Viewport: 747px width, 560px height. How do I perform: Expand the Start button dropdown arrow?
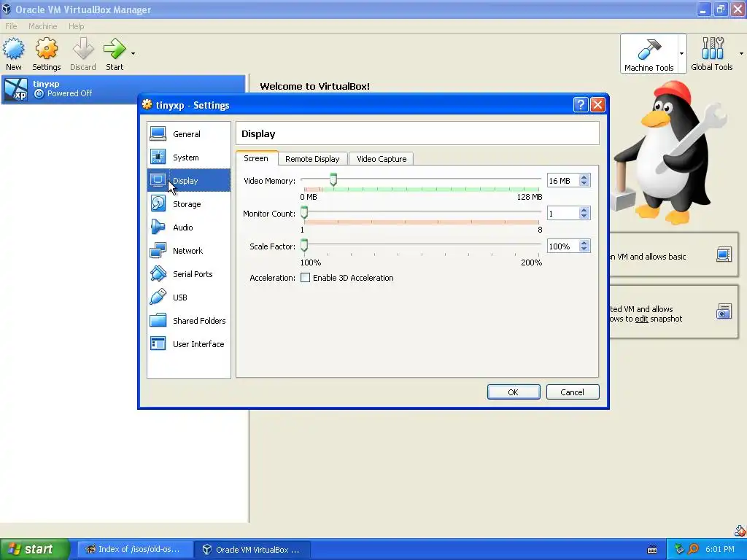tap(133, 53)
